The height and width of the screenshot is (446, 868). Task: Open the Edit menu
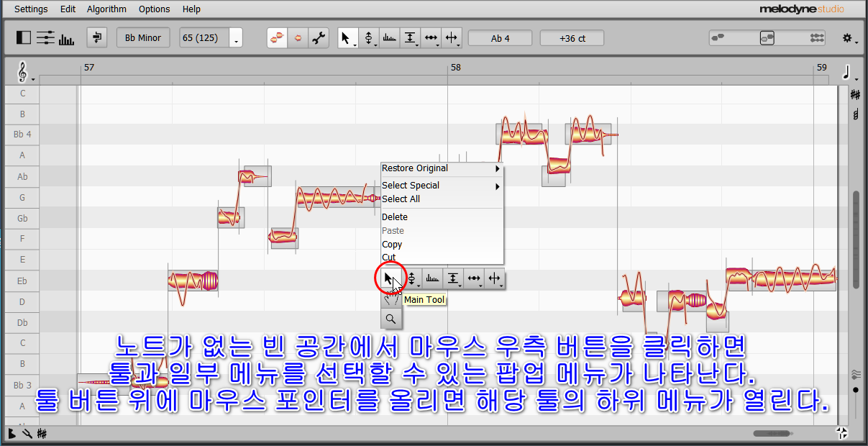pyautogui.click(x=68, y=9)
